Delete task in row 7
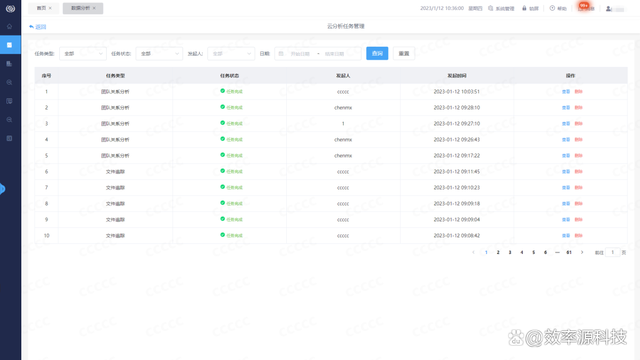The height and width of the screenshot is (360, 640). click(x=578, y=188)
